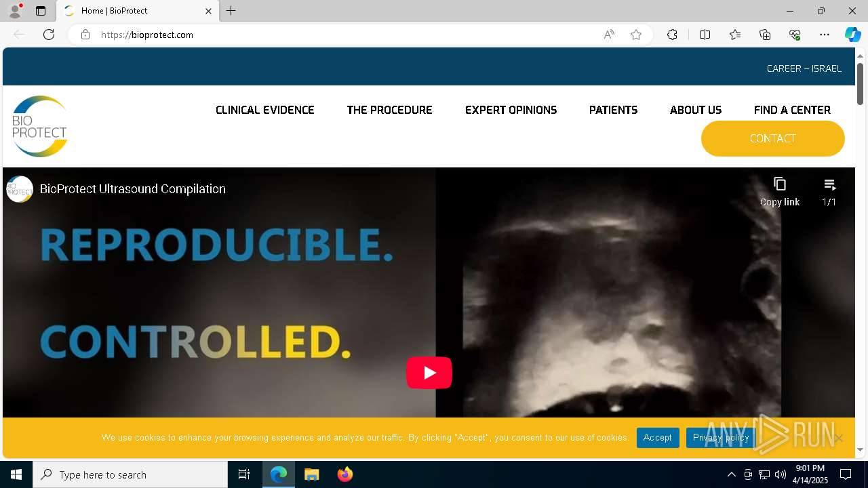Screen dimensions: 868x488
Task: Show hidden system tray icons
Action: coord(731,474)
